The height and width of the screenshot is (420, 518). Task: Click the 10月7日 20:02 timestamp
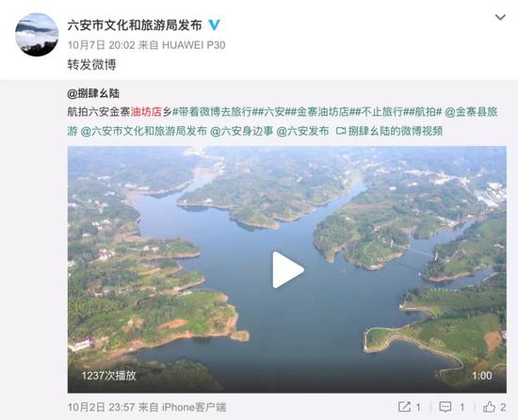pyautogui.click(x=101, y=45)
